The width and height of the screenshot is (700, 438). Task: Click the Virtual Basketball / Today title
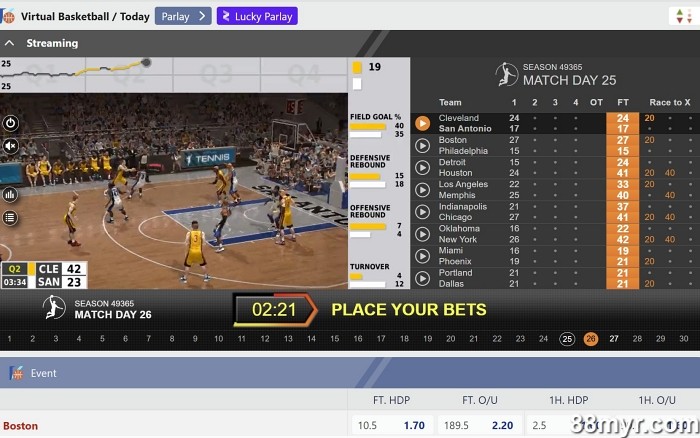[x=85, y=17]
